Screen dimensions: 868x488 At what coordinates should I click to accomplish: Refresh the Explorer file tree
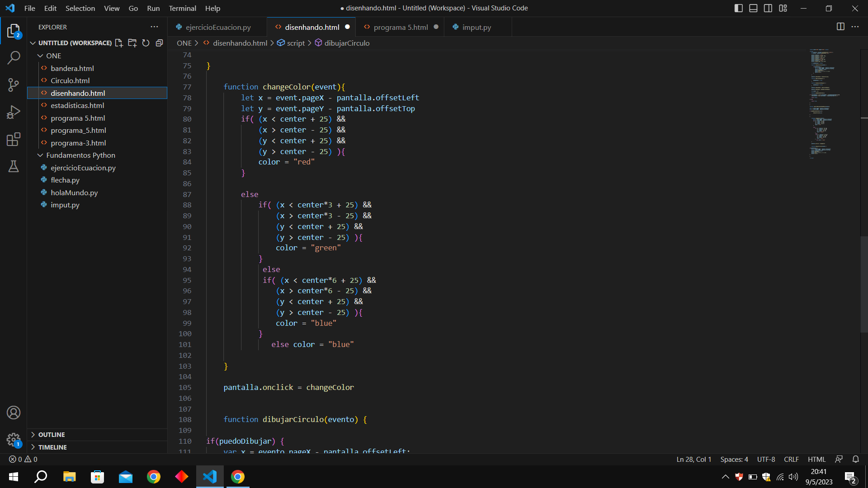click(146, 43)
